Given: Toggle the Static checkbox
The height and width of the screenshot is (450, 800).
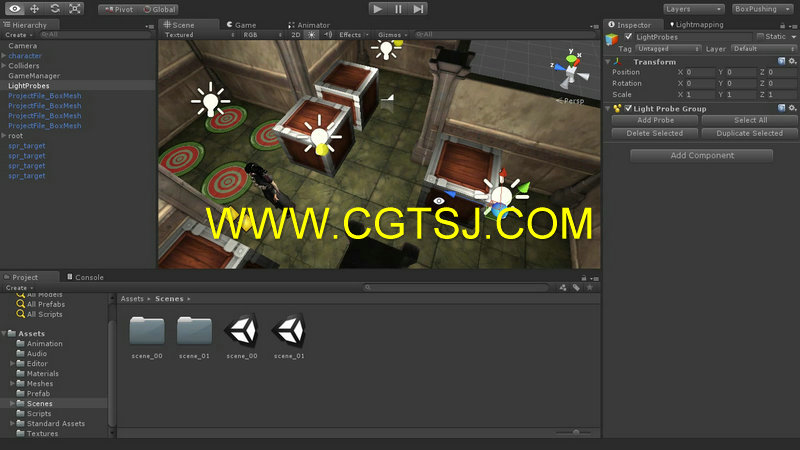Looking at the screenshot, I should point(760,36).
